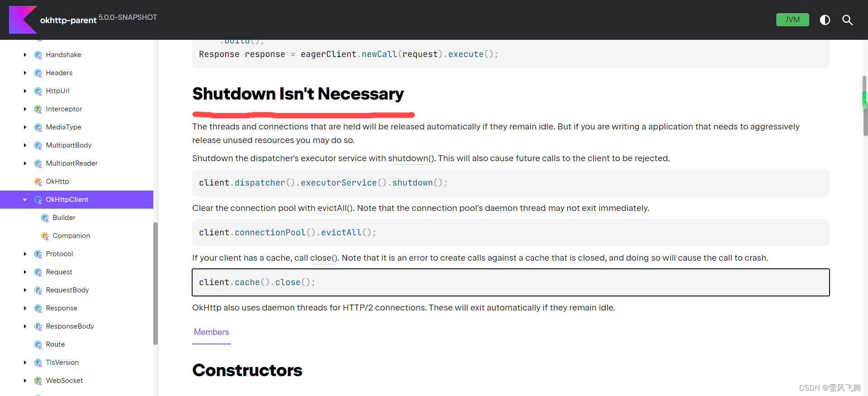The width and height of the screenshot is (868, 396).
Task: Expand the Handshake tree node
Action: tap(25, 55)
